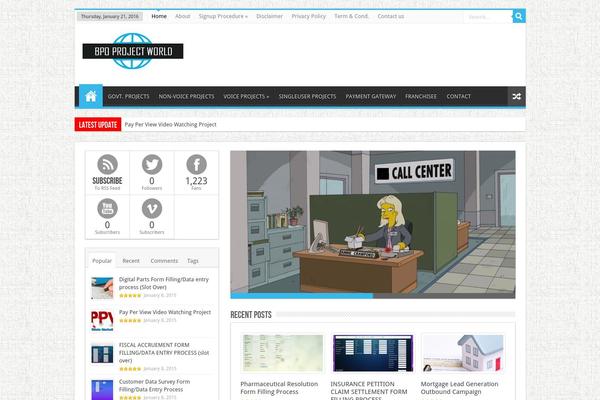Open the Privacy Policy page
This screenshot has height=400, width=600.
(308, 16)
